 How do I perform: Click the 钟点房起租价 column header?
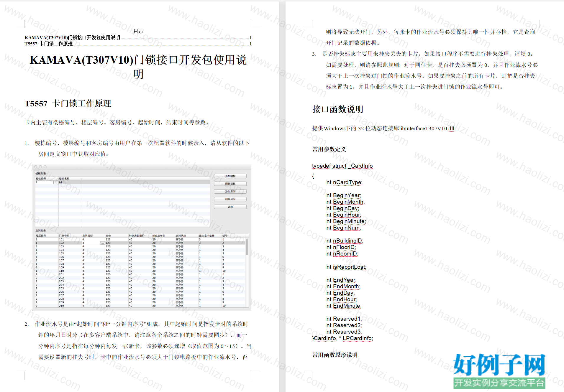(137, 236)
